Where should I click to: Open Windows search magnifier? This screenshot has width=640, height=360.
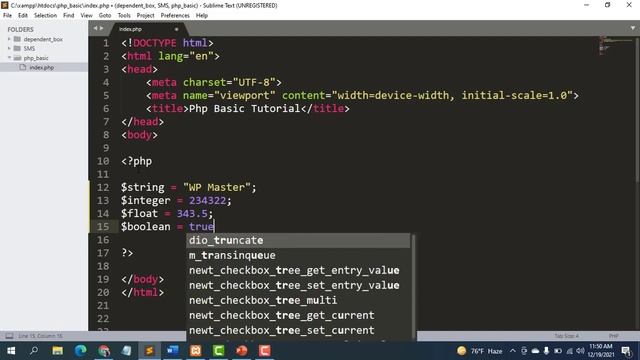point(34,351)
